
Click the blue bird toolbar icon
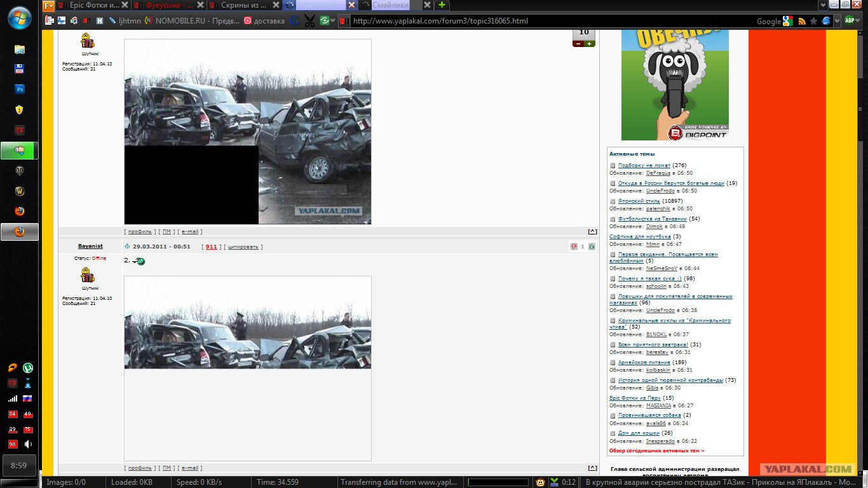(826, 21)
